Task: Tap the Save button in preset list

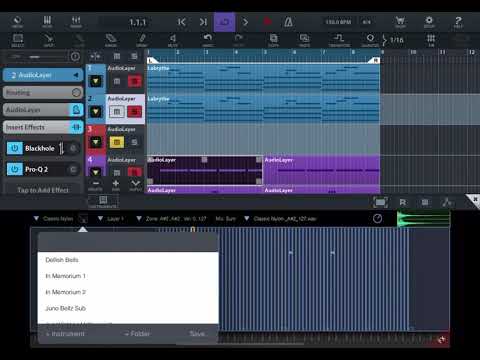Action: click(x=197, y=334)
